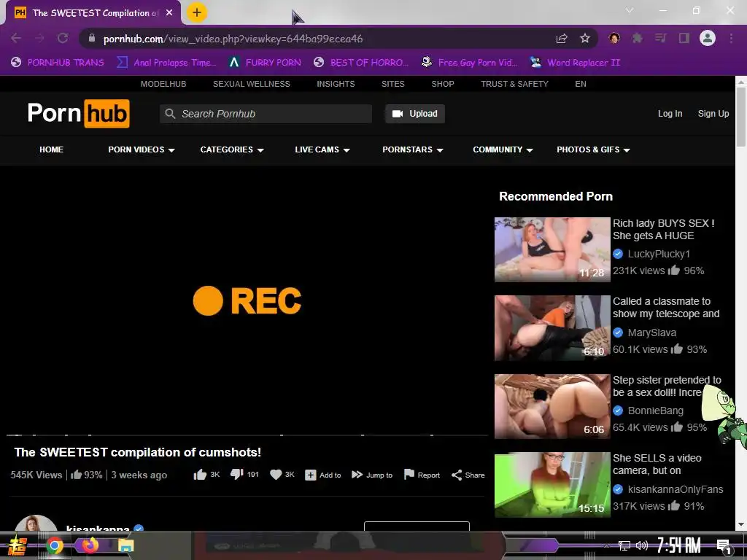
Task: Open the volume icon in the system tray
Action: click(x=642, y=545)
